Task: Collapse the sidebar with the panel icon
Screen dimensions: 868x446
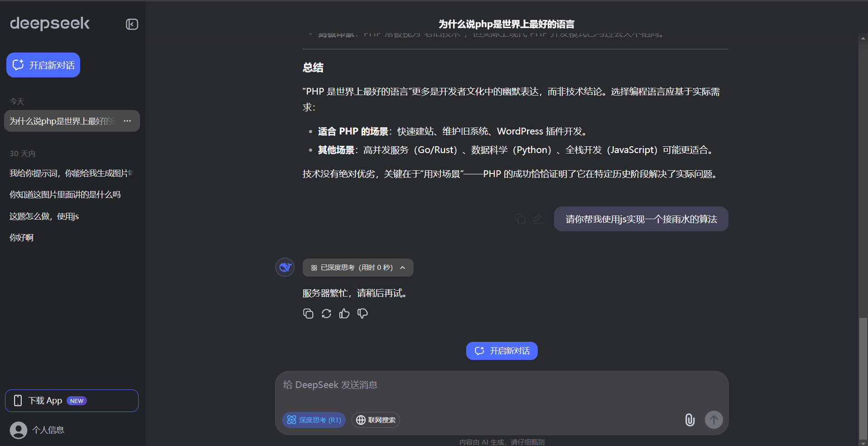Action: tap(132, 24)
